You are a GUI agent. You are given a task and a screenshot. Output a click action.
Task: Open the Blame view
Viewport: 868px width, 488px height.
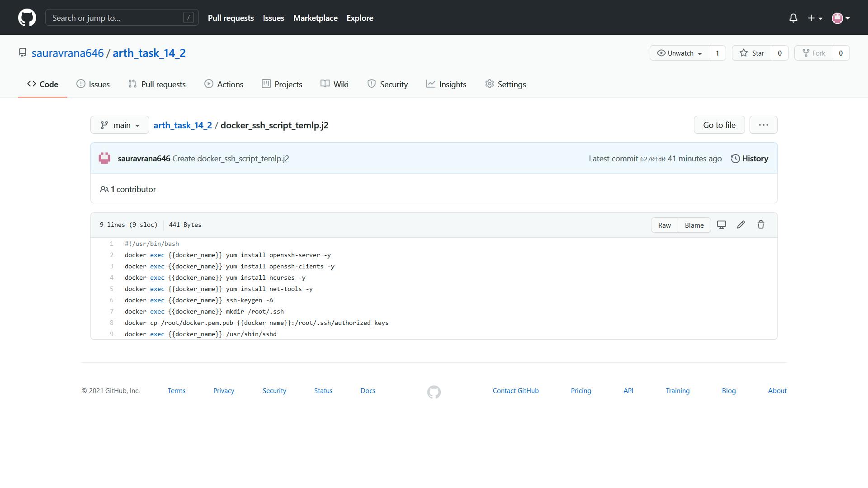694,225
